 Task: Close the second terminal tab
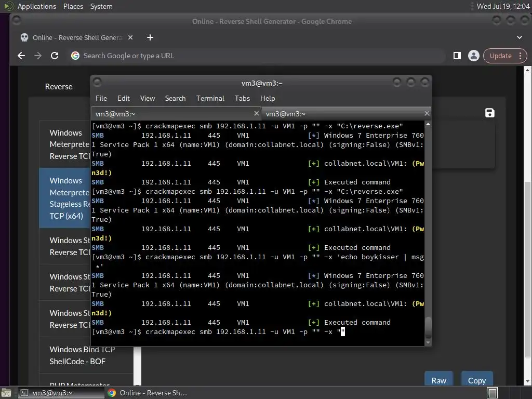[x=427, y=113]
